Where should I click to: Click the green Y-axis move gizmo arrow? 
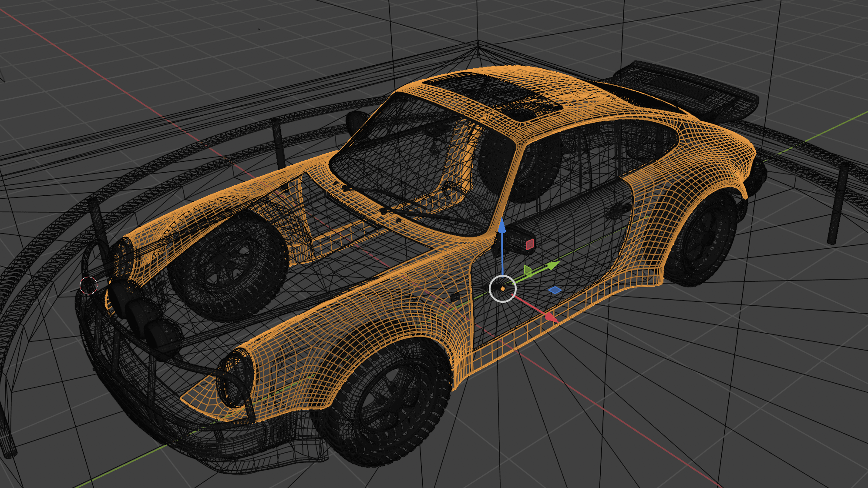pos(552,265)
